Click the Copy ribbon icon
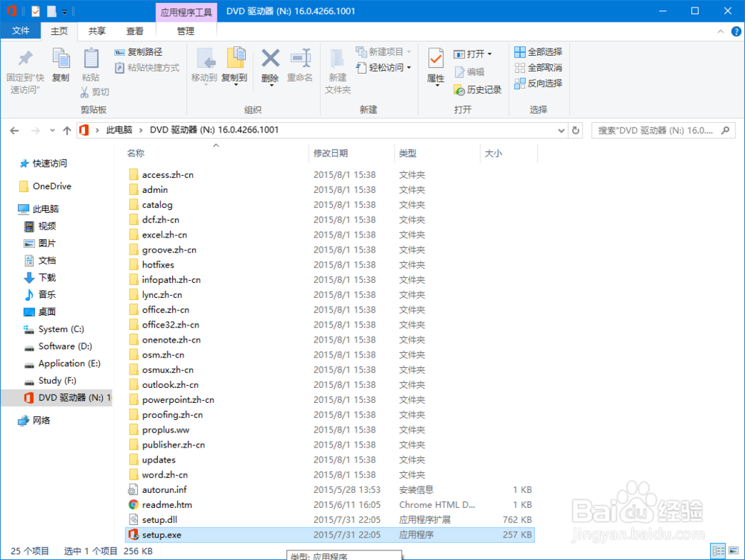 (60, 59)
